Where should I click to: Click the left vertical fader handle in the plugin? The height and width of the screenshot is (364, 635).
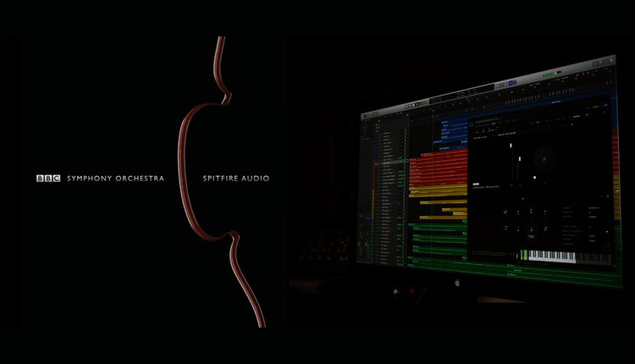(511, 146)
